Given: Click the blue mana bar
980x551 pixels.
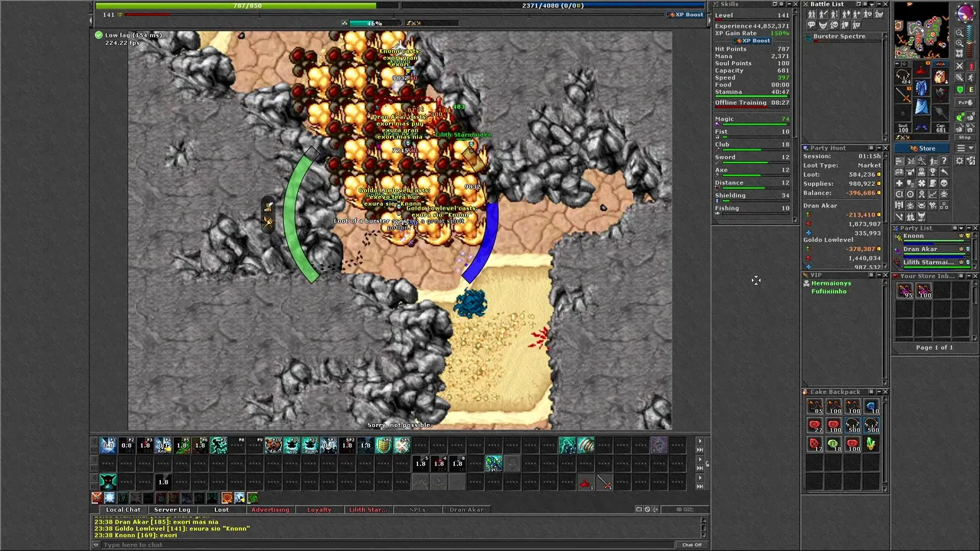Looking at the screenshot, I should pyautogui.click(x=553, y=5).
